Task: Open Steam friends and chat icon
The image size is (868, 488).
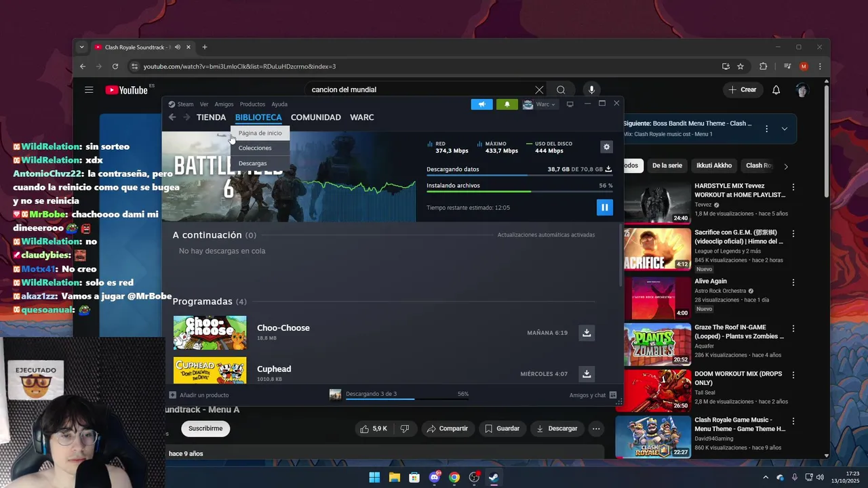Action: click(612, 395)
